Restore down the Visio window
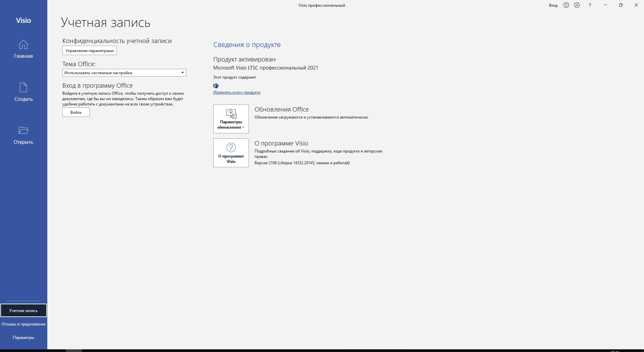The height and width of the screenshot is (352, 644). (x=621, y=5)
